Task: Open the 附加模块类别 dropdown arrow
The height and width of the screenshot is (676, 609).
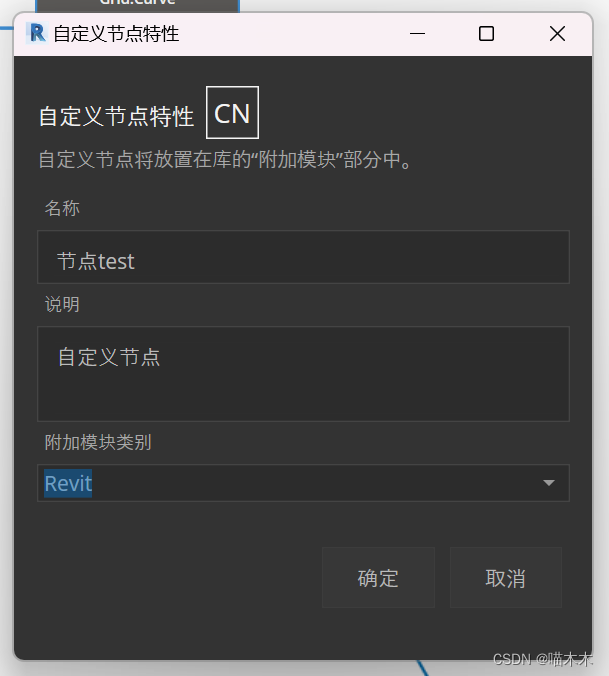Action: tap(549, 483)
